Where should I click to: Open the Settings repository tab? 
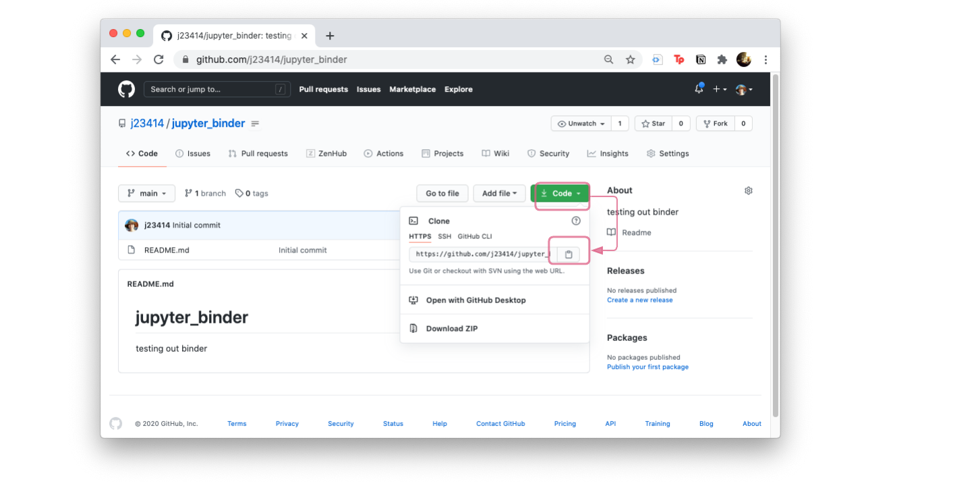(x=668, y=154)
